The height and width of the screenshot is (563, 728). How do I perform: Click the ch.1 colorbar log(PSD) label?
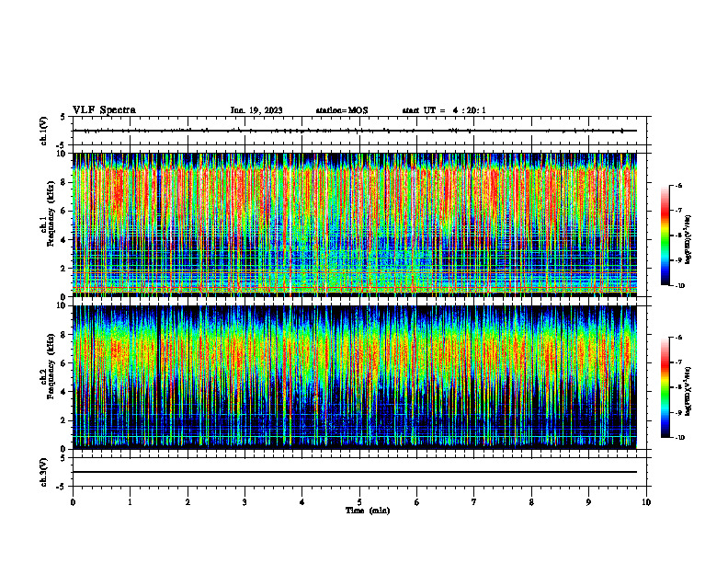coord(688,239)
